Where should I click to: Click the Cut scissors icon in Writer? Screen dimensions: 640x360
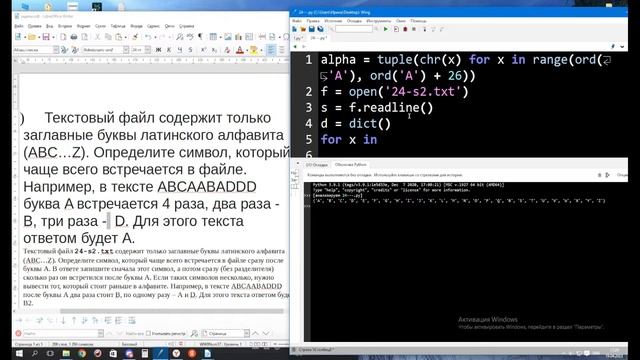(x=97, y=37)
